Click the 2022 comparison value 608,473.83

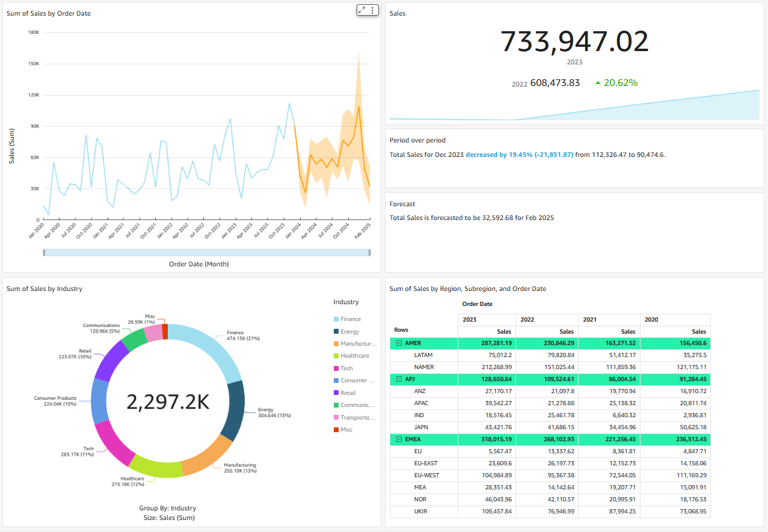[554, 83]
